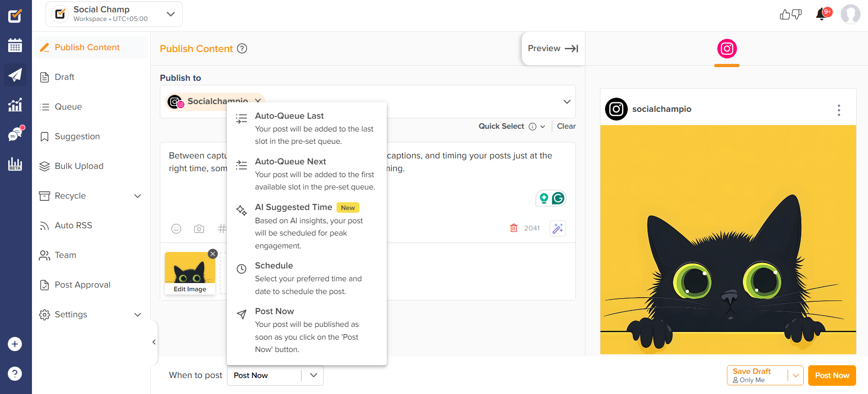868x394 pixels.
Task: Click top-left Social Champ app logo
Action: (x=15, y=16)
